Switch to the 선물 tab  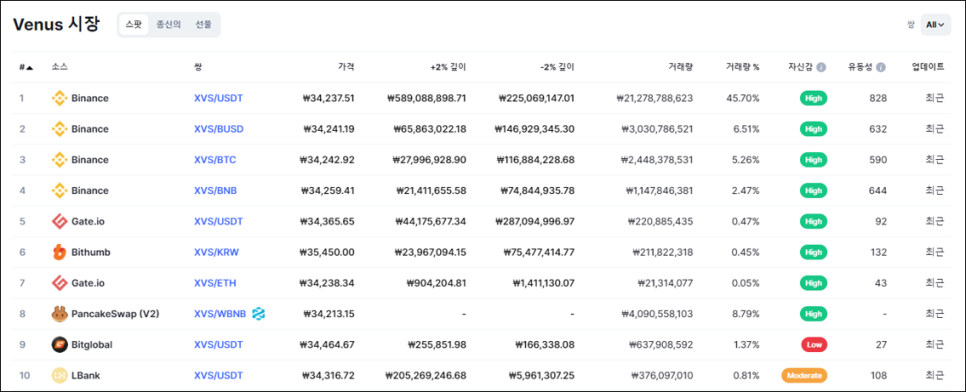coord(203,25)
